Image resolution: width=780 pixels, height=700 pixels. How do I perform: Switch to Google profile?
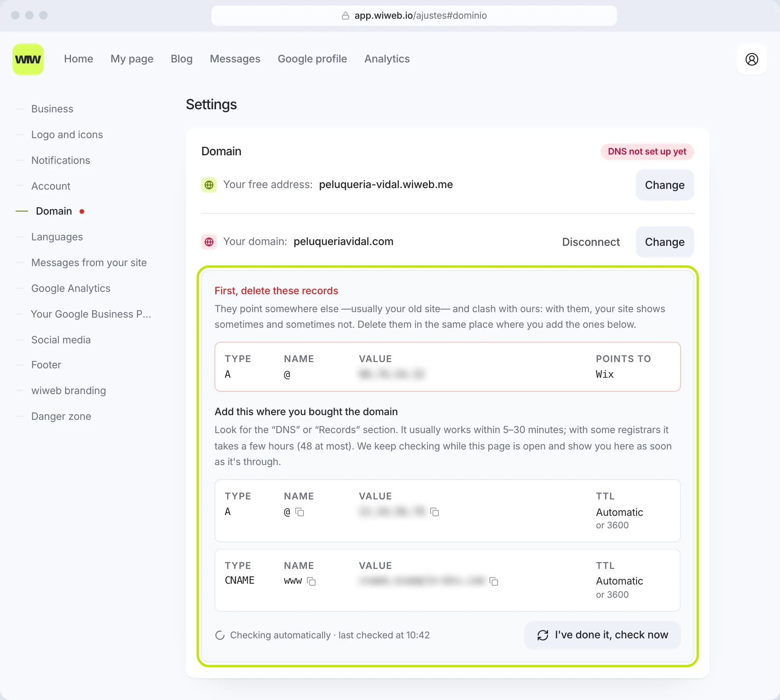pos(312,59)
